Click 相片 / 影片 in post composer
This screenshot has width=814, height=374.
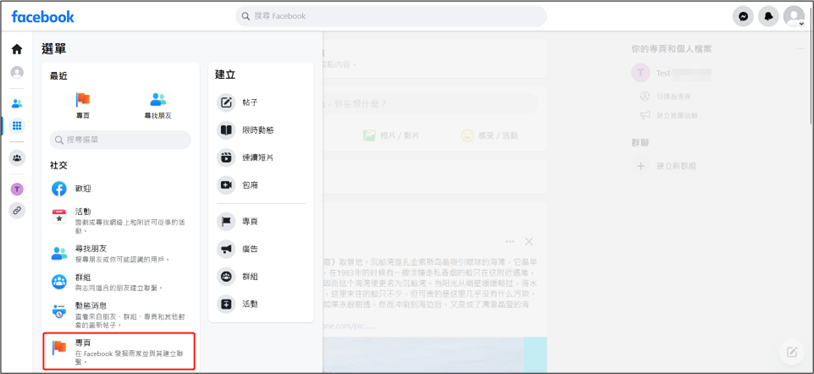tap(391, 136)
